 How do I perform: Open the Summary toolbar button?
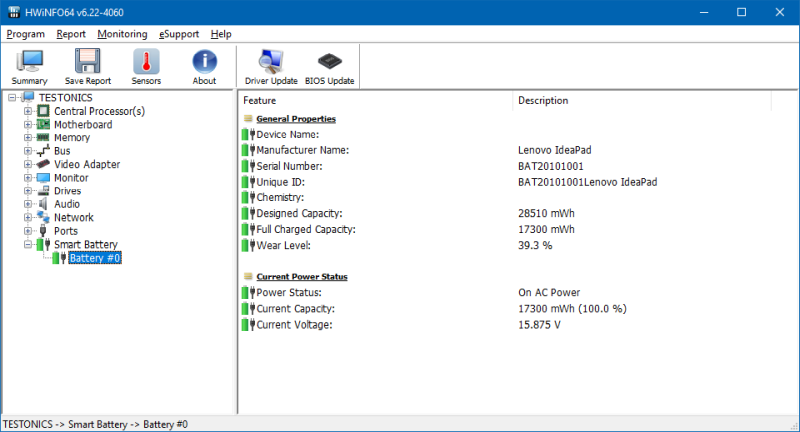point(29,67)
